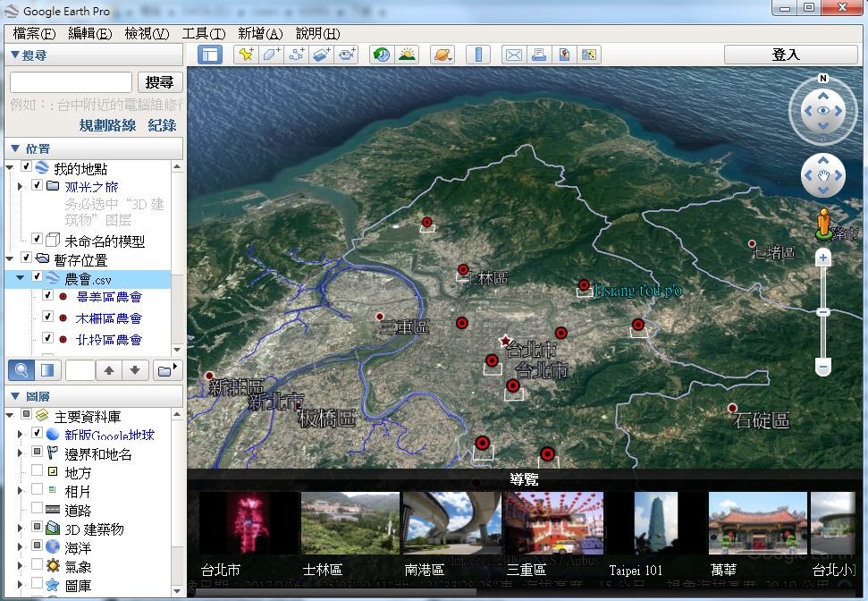Open the 新增(A) menu
The image size is (868, 601).
click(260, 34)
